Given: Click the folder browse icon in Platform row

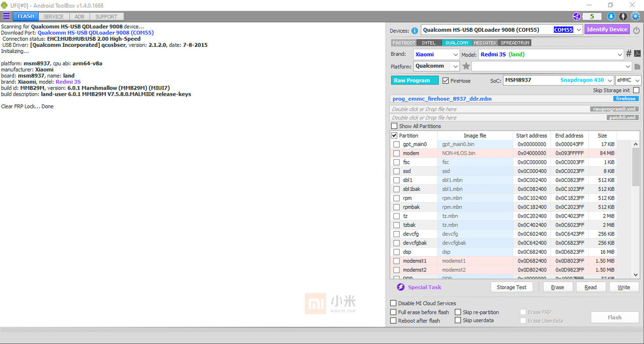Looking at the screenshot, I should point(637,66).
